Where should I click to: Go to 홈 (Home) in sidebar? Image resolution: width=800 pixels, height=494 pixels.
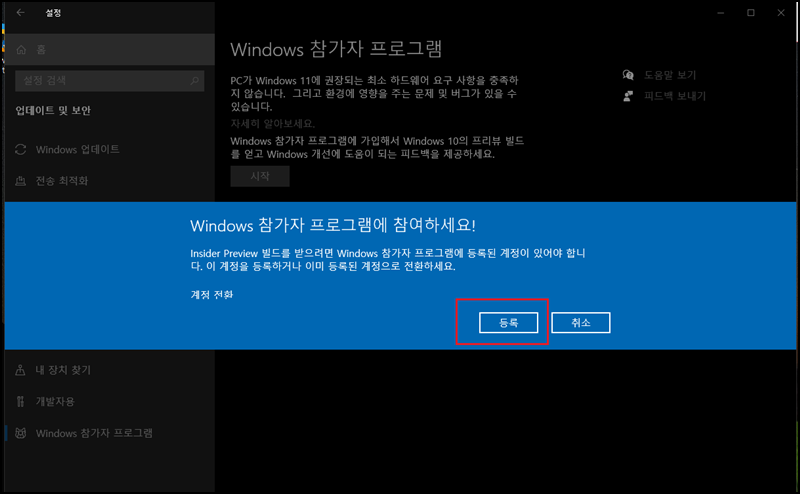tap(110, 50)
